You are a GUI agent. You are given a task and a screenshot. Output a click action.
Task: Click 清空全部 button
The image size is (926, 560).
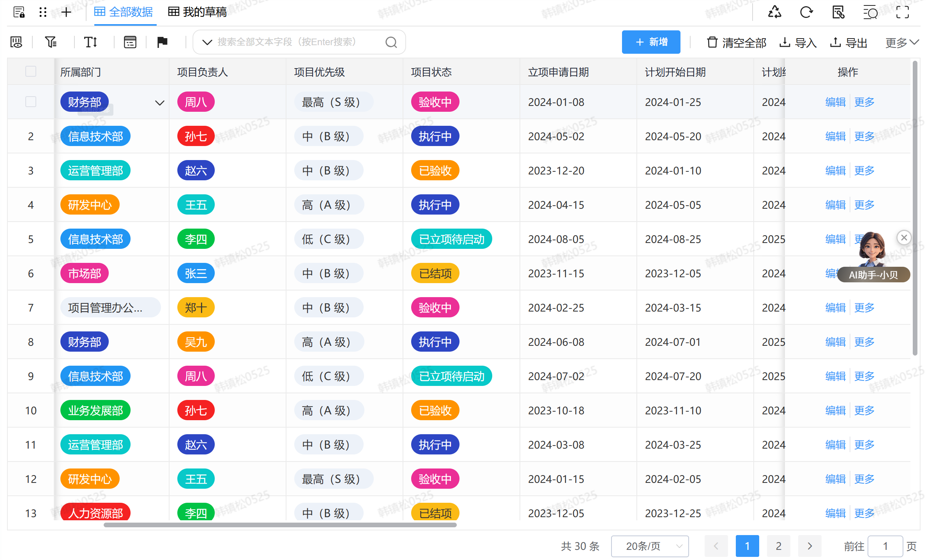(737, 42)
